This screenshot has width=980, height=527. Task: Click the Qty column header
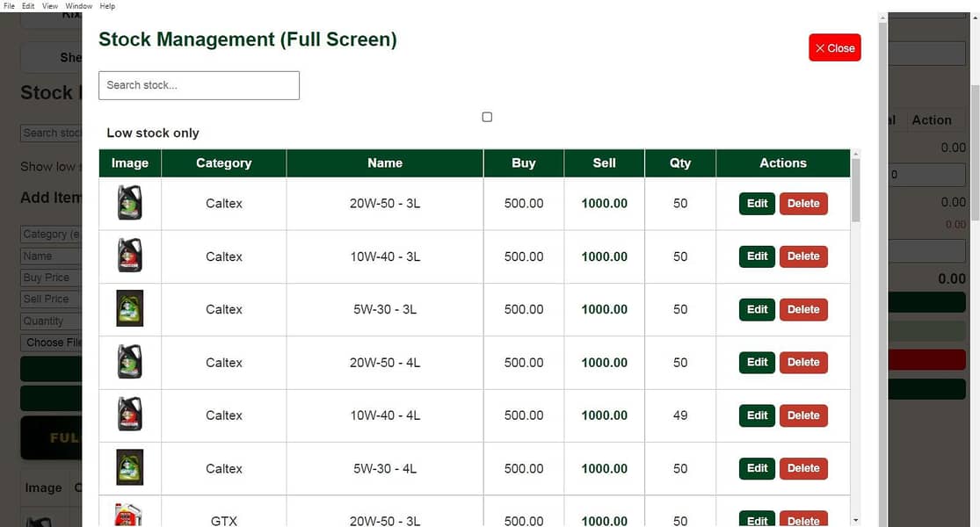click(x=680, y=163)
